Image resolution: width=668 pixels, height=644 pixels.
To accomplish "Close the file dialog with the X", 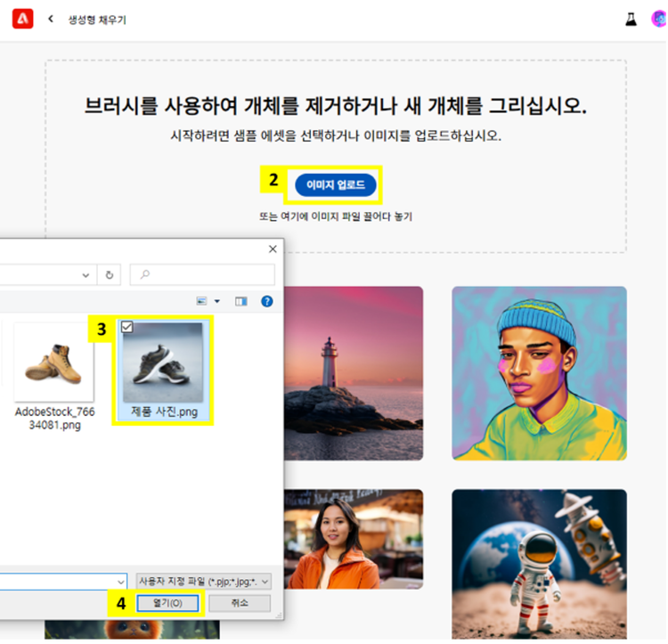I will (273, 249).
